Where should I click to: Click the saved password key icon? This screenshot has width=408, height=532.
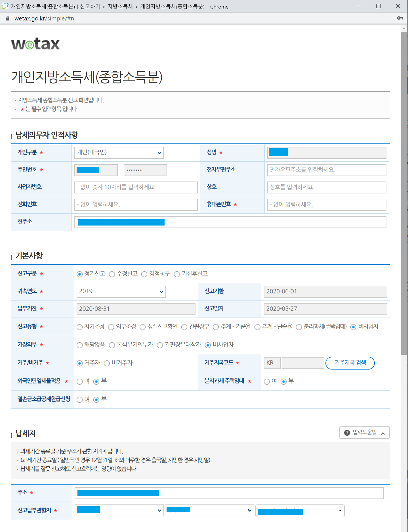(400, 18)
